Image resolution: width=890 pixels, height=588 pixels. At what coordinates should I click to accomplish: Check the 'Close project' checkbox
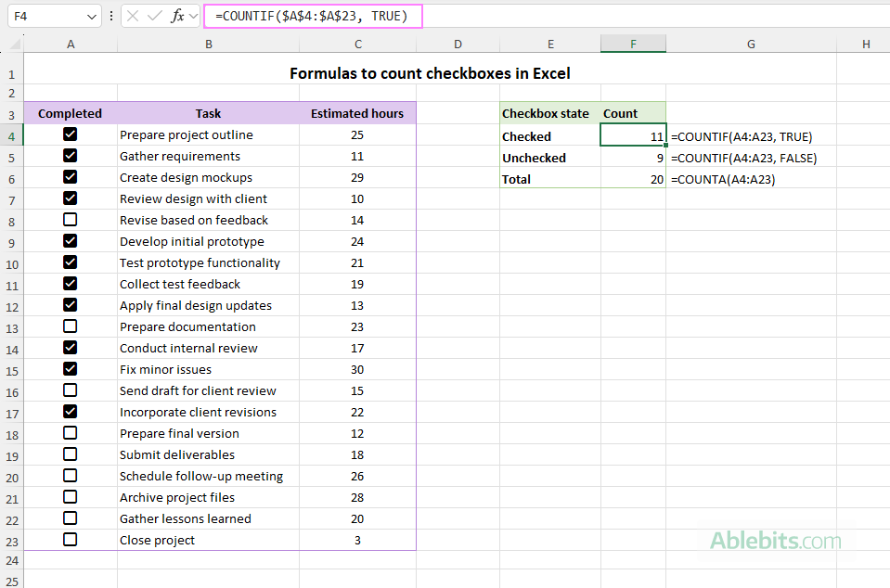70,540
